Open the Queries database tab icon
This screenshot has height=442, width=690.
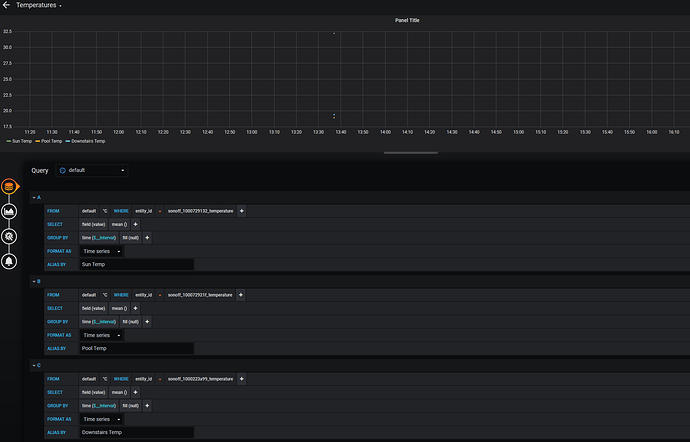(9, 187)
